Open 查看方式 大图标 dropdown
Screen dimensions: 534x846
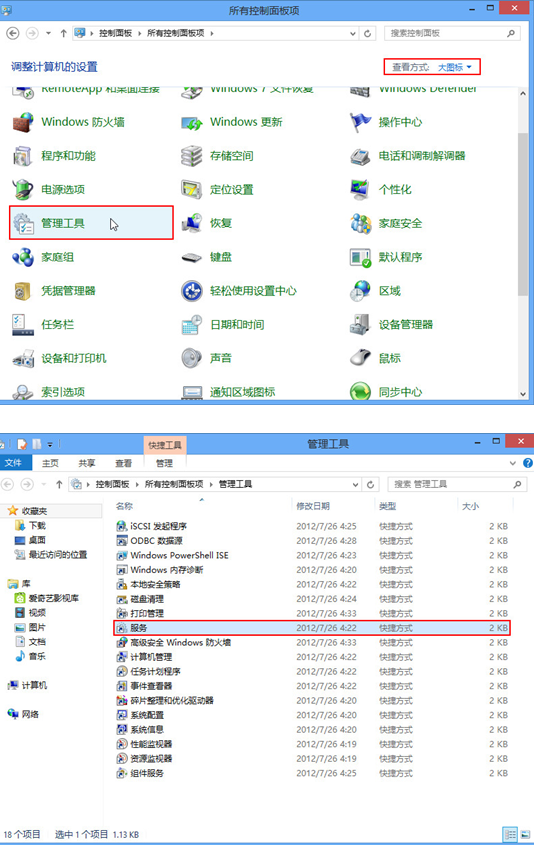coord(454,67)
